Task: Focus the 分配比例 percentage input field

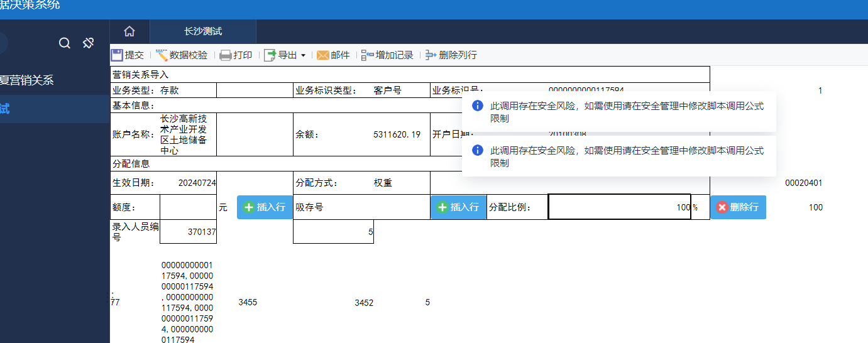Action: tap(619, 207)
